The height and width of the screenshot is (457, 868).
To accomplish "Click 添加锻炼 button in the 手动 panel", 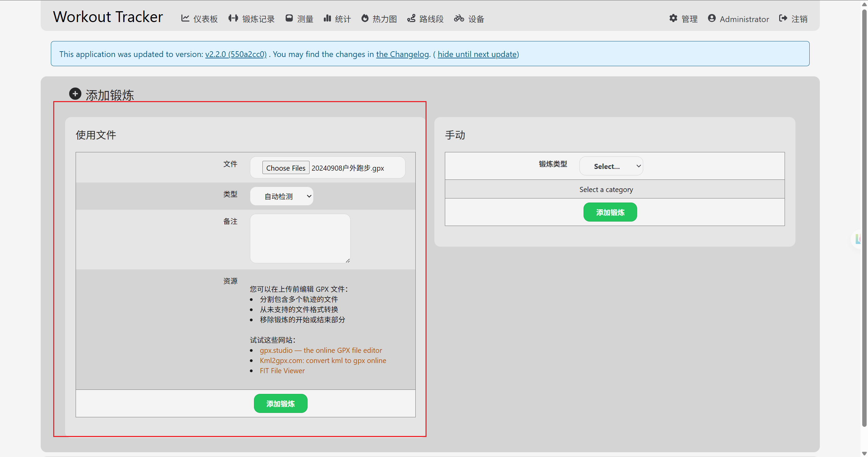I will coord(610,212).
